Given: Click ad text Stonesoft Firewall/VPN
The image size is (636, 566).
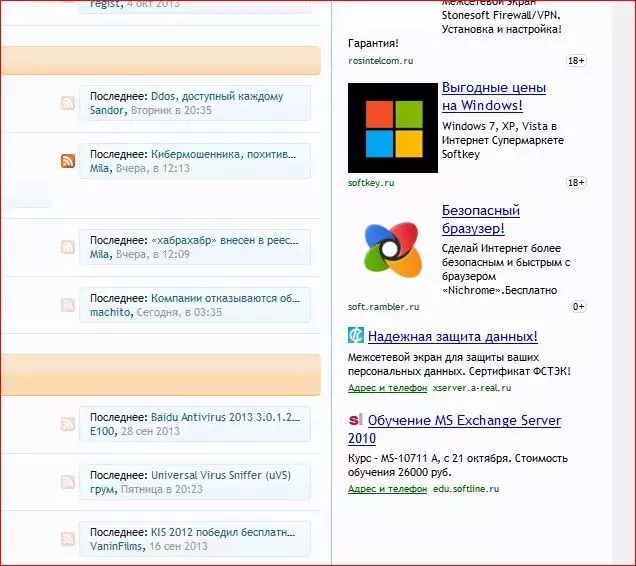Looking at the screenshot, I should tap(501, 15).
